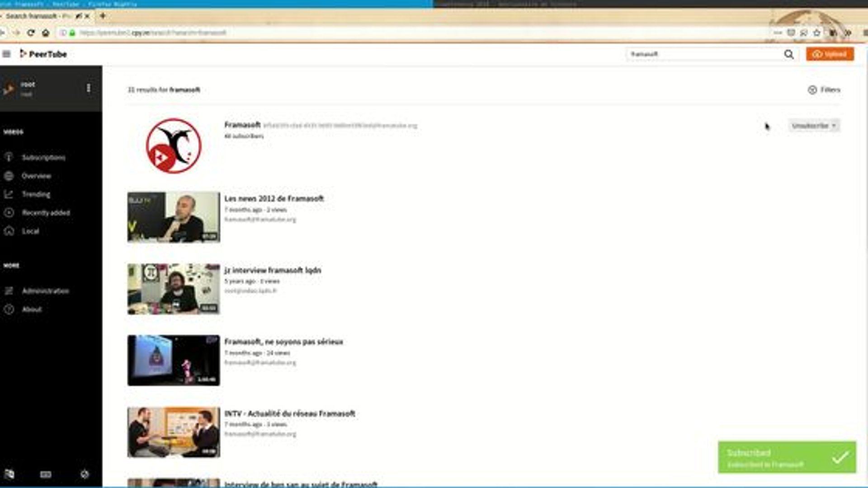This screenshot has width=868, height=488.
Task: Open Local videos page
Action: coord(30,231)
